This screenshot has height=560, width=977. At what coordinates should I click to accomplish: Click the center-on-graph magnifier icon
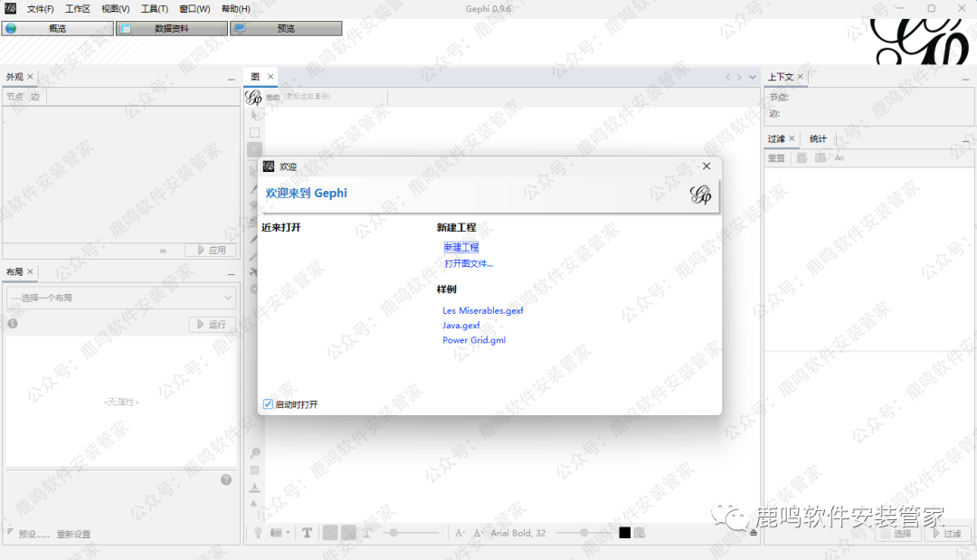pos(255,452)
